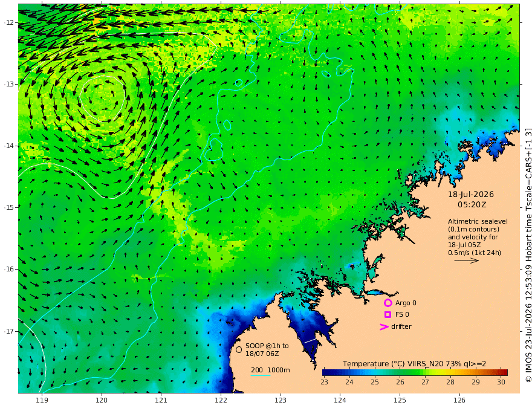Click the '30' colorbar tick label
The width and height of the screenshot is (532, 411).
501,382
